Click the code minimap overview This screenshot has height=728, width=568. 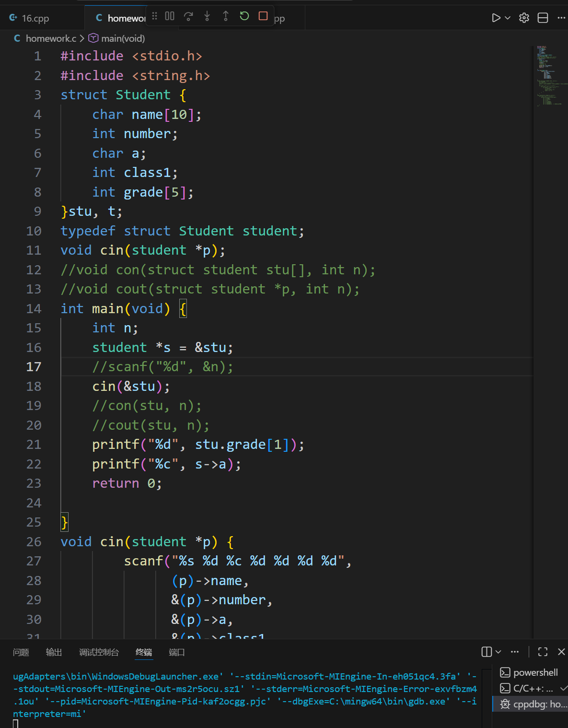(x=550, y=76)
